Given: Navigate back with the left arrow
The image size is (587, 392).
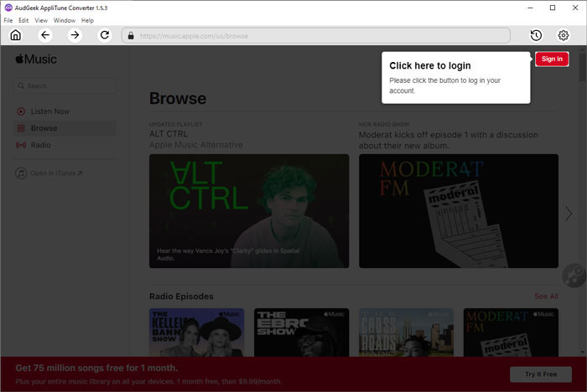Looking at the screenshot, I should (x=45, y=35).
